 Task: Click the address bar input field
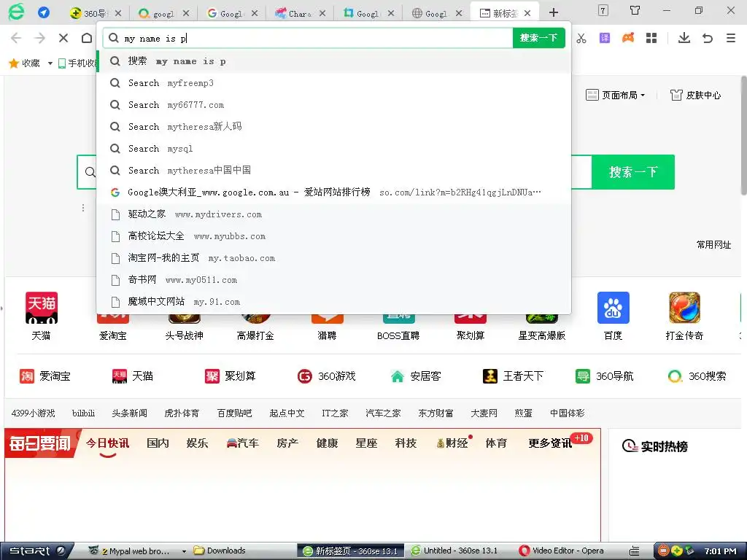[308, 38]
